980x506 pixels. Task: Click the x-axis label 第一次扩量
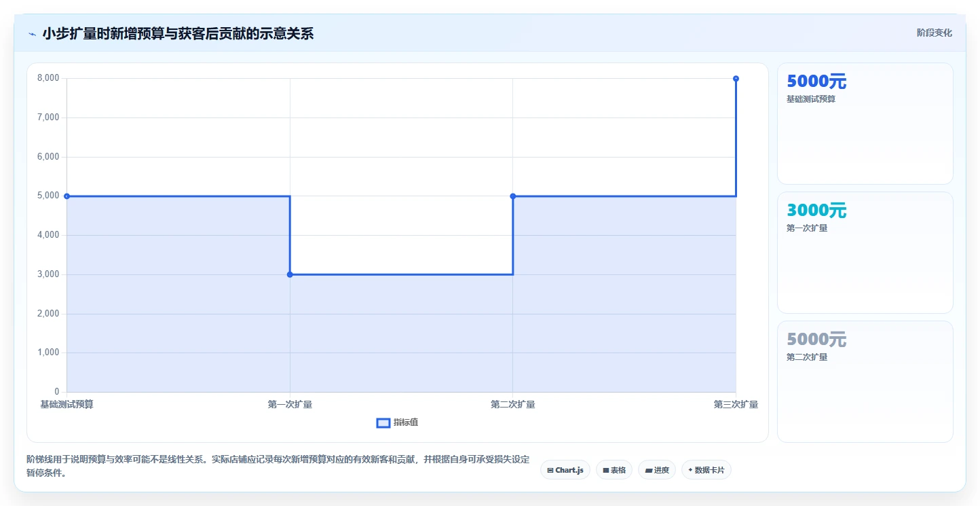(290, 405)
